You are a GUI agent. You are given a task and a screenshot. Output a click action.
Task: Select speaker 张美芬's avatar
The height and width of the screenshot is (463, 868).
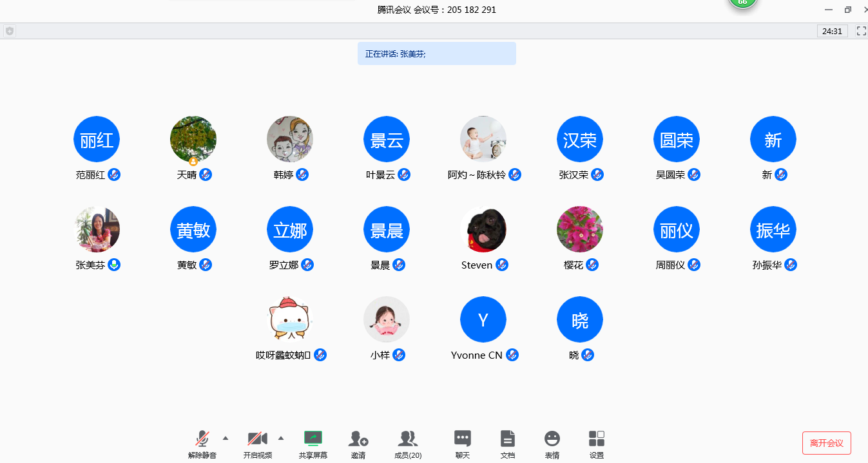97,229
